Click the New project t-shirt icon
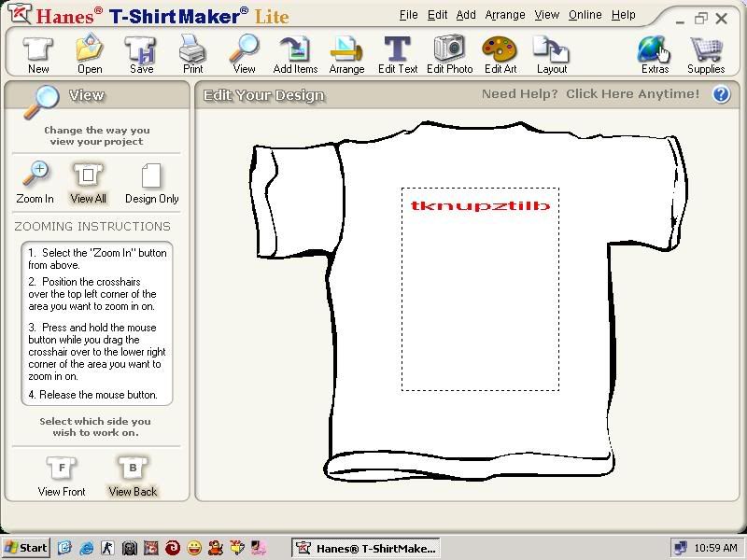The height and width of the screenshot is (560, 747). click(38, 52)
